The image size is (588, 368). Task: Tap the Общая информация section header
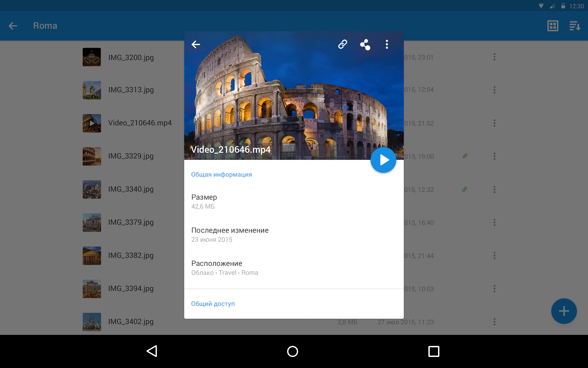221,175
